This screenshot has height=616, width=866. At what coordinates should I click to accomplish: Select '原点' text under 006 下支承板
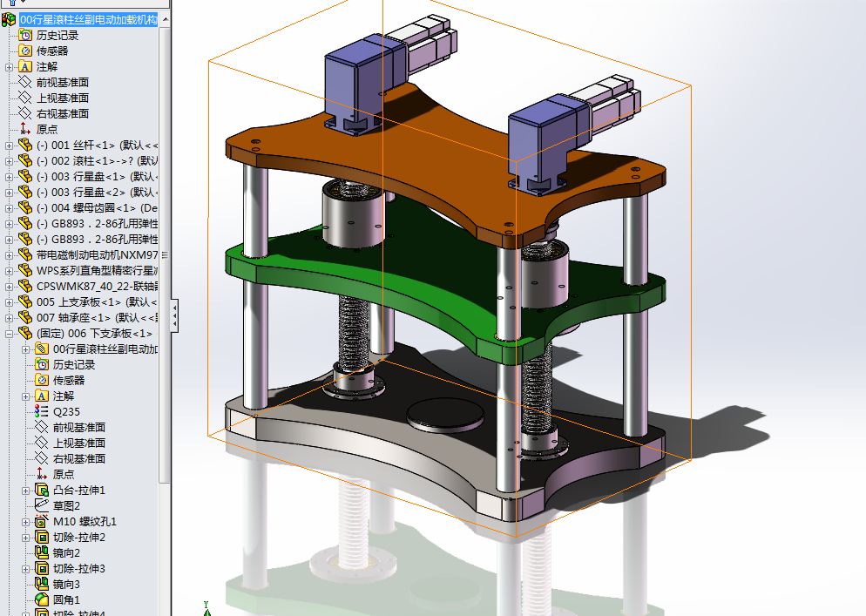pos(64,474)
